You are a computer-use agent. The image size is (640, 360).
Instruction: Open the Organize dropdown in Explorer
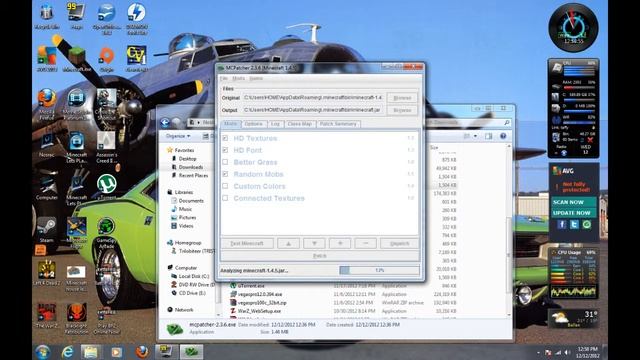point(178,136)
